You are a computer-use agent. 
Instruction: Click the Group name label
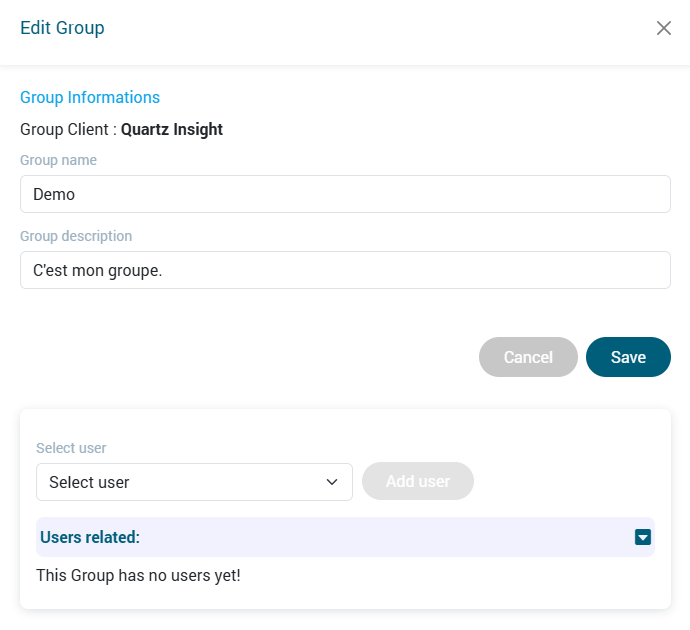[x=58, y=160]
